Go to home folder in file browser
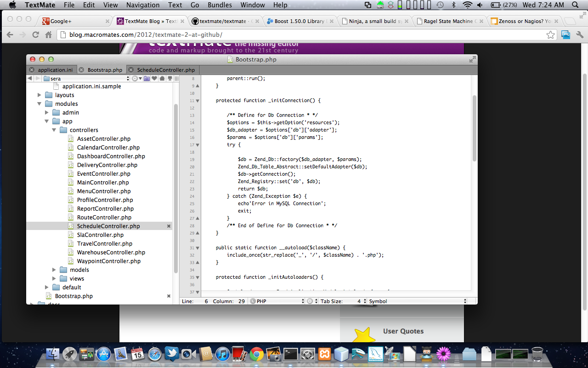 tap(162, 79)
